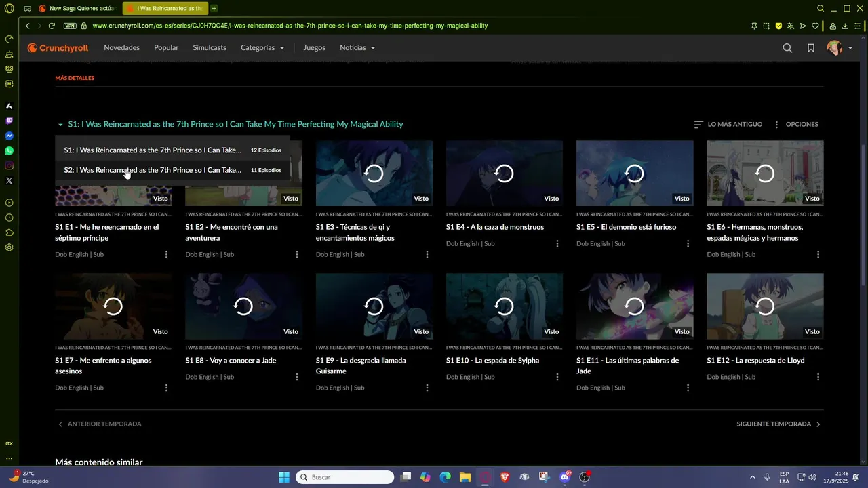868x488 pixels.
Task: Open more options for episode S1 E1
Action: [166, 255]
